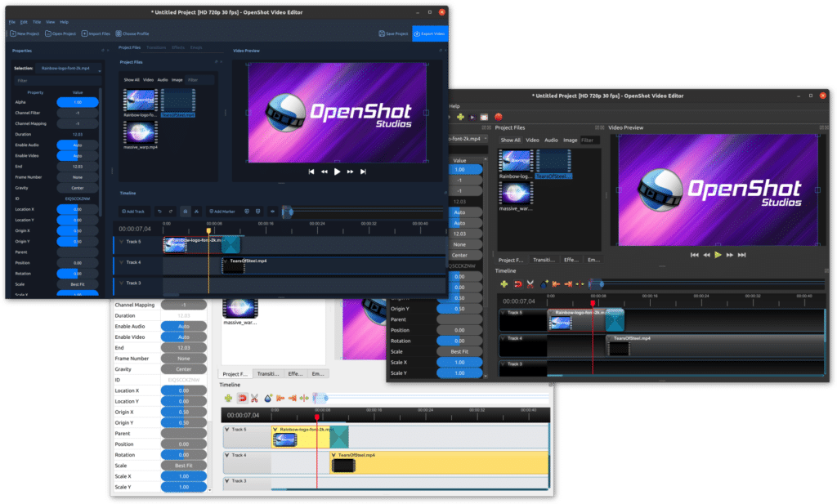Viewport: 837px width, 504px height.
Task: Open Edit menu in blue-themed window
Action: (24, 22)
